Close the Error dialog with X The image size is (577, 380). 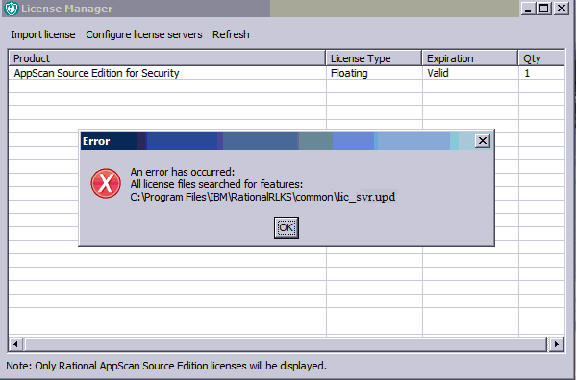click(x=482, y=141)
